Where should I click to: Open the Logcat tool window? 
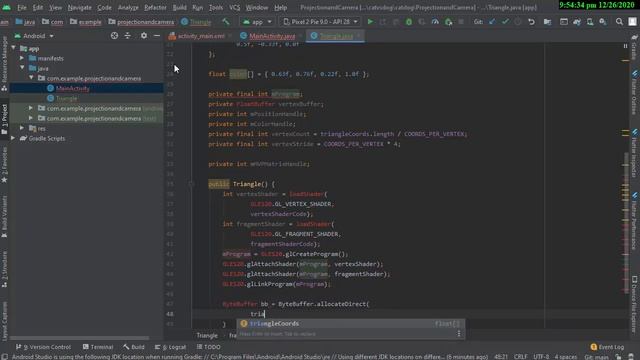[170, 347]
